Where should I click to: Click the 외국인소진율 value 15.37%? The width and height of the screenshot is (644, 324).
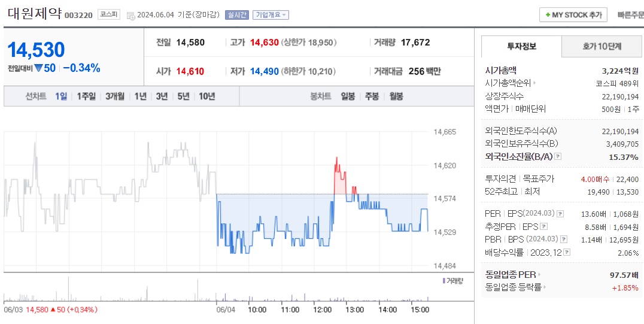click(x=624, y=157)
